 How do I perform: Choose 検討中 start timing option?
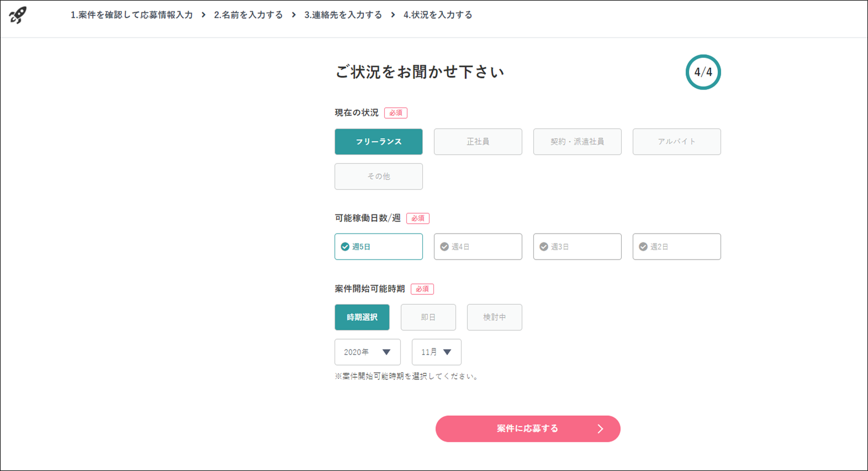tap(495, 317)
